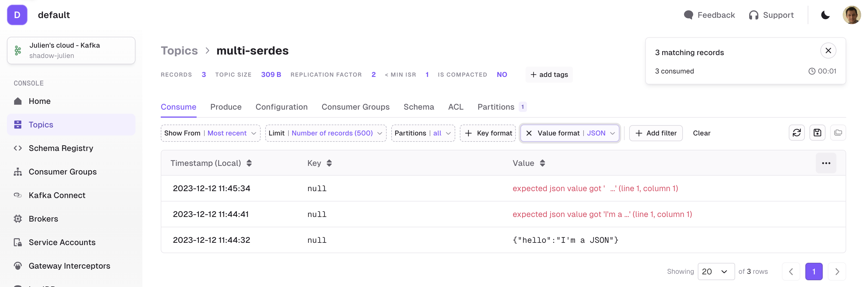Click the Consumer Groups hierarchy icon
The height and width of the screenshot is (287, 868).
(x=18, y=172)
